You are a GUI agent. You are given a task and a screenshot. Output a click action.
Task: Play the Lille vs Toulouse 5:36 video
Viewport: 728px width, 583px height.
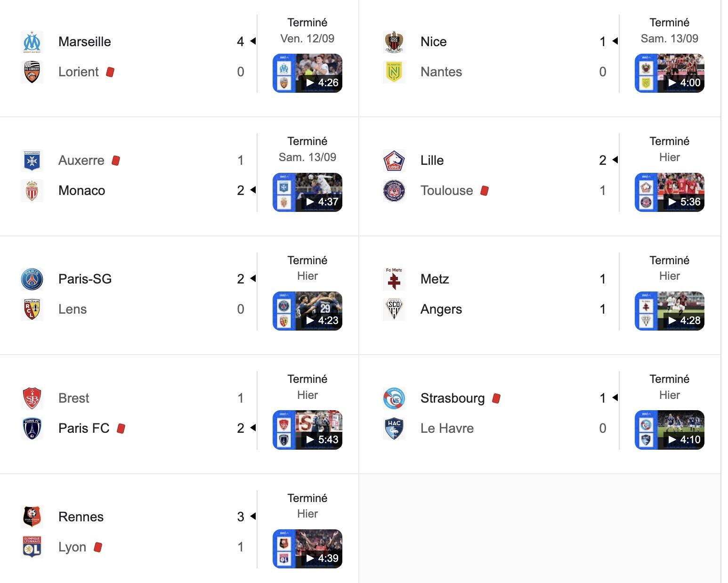(x=670, y=192)
